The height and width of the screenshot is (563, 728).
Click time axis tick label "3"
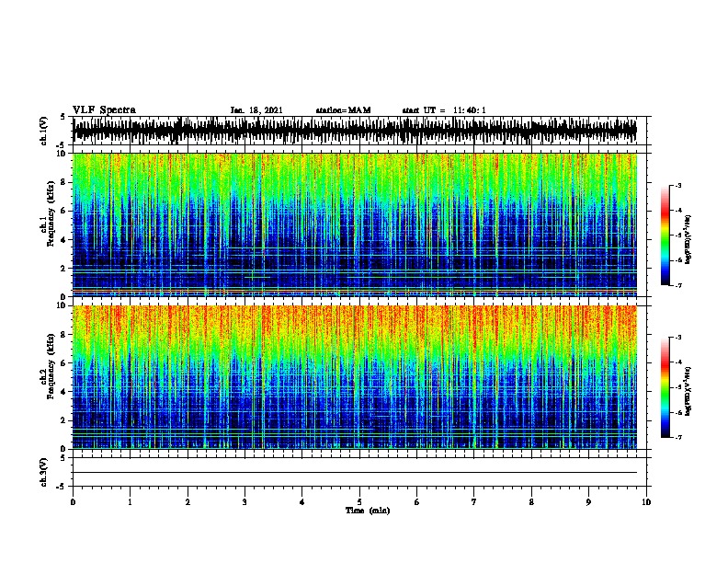[245, 502]
